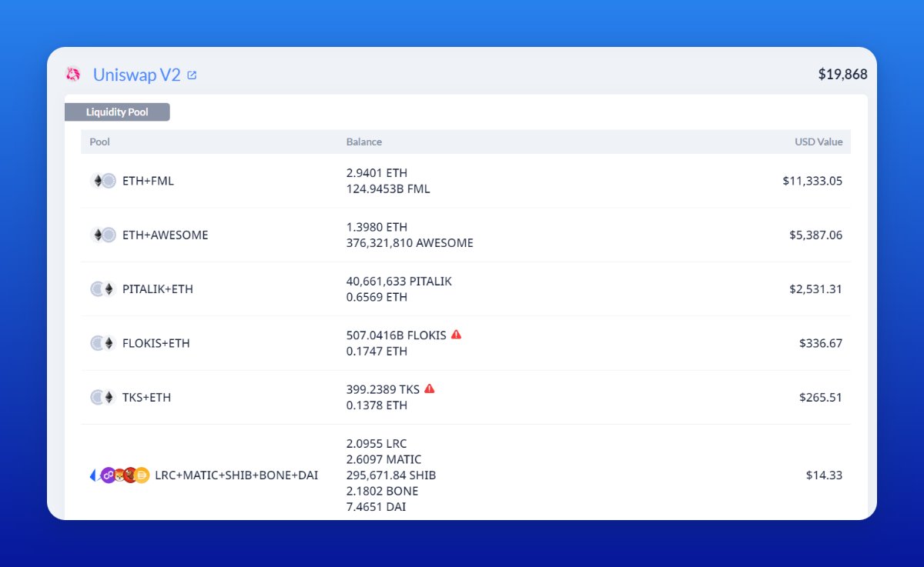Select the TKS+ETH pool name
The image size is (924, 567).
[147, 398]
